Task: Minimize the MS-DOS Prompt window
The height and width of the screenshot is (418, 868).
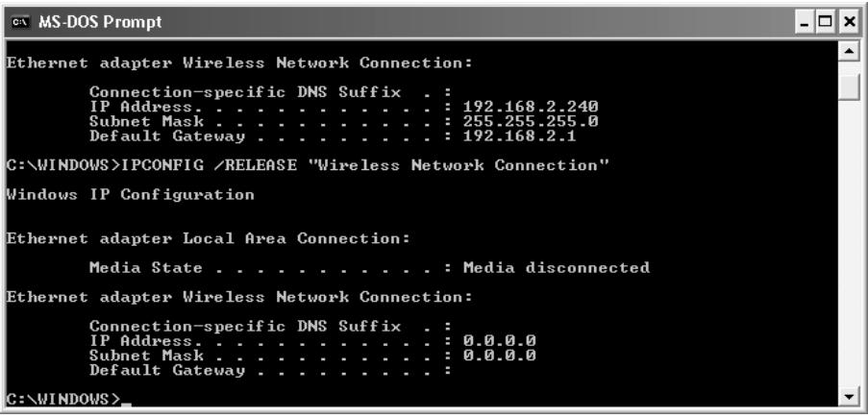Action: click(806, 23)
